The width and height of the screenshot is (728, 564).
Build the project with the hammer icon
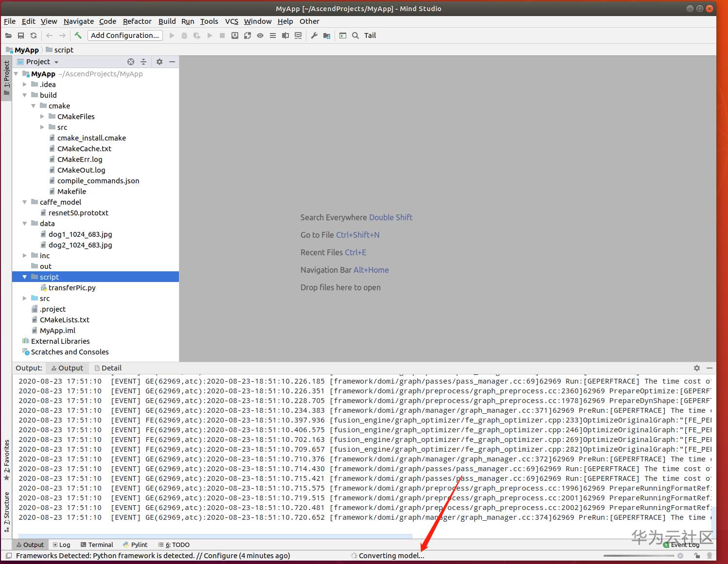[x=78, y=35]
